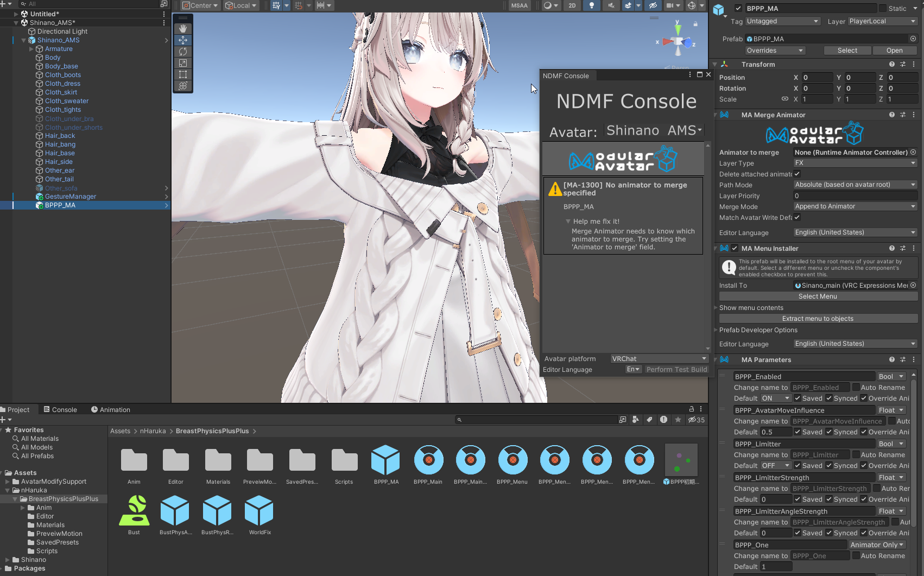The image size is (924, 576).
Task: Toggle MA Menu Installer enabled checkbox
Action: 735,248
